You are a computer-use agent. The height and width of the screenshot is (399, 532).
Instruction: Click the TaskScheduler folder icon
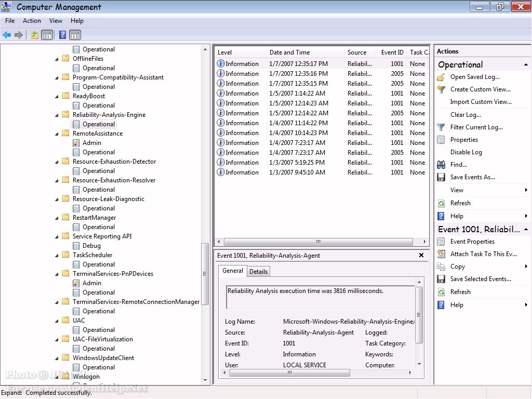click(65, 255)
